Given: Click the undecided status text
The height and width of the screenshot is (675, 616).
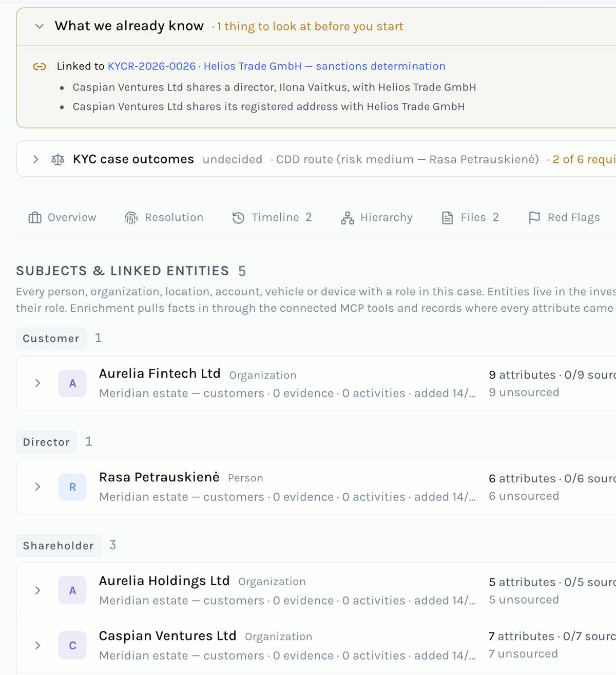Looking at the screenshot, I should pyautogui.click(x=233, y=160).
